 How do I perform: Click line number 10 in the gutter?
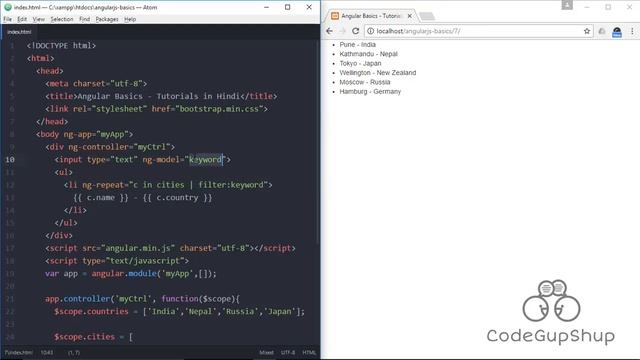[x=10, y=160]
